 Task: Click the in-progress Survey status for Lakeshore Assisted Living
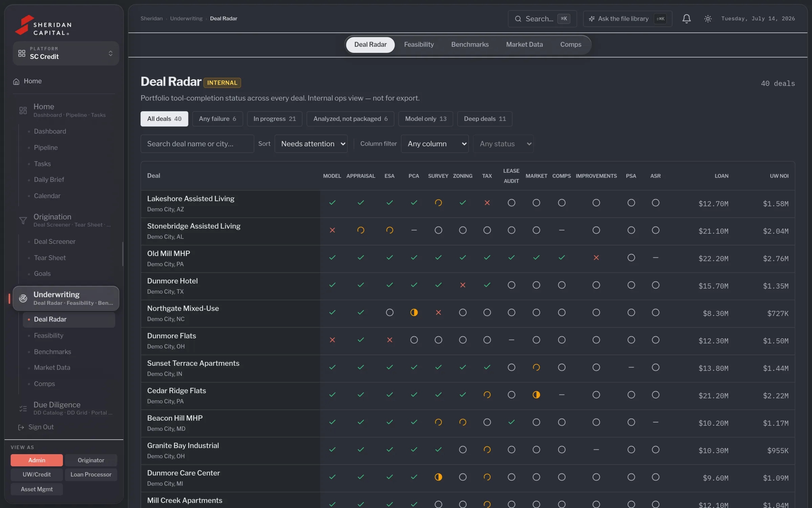(438, 203)
